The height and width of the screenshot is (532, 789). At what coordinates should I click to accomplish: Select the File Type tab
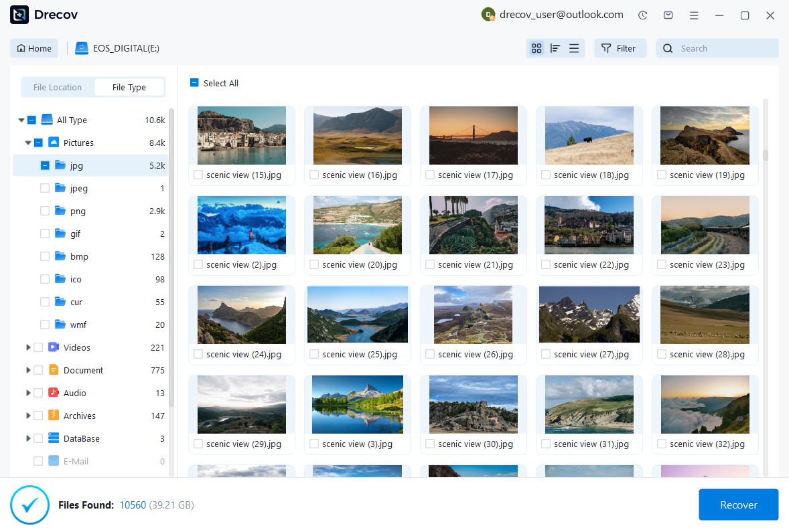(x=129, y=87)
